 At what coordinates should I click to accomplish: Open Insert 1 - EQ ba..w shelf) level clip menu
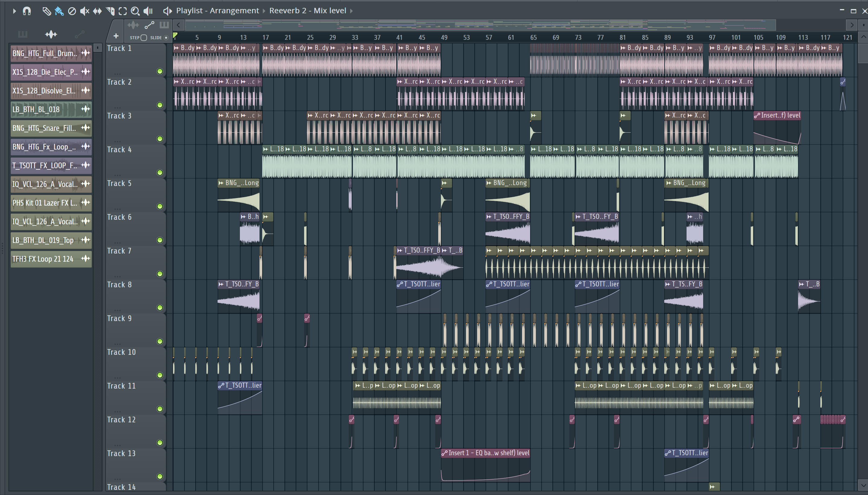[x=444, y=453]
